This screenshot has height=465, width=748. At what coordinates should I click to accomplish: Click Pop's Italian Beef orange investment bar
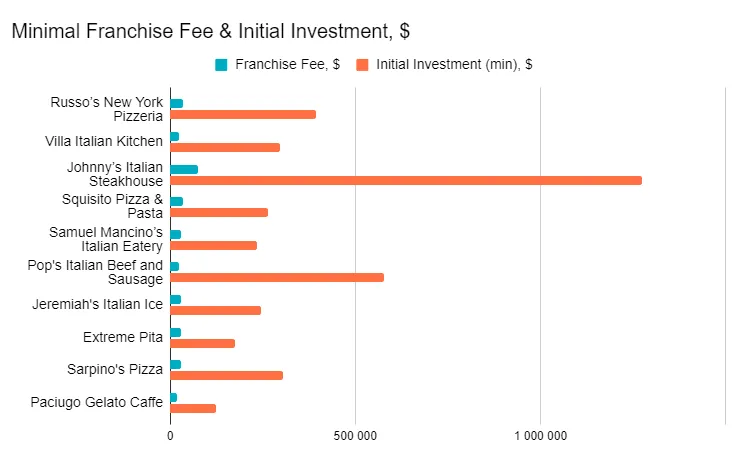pos(277,277)
